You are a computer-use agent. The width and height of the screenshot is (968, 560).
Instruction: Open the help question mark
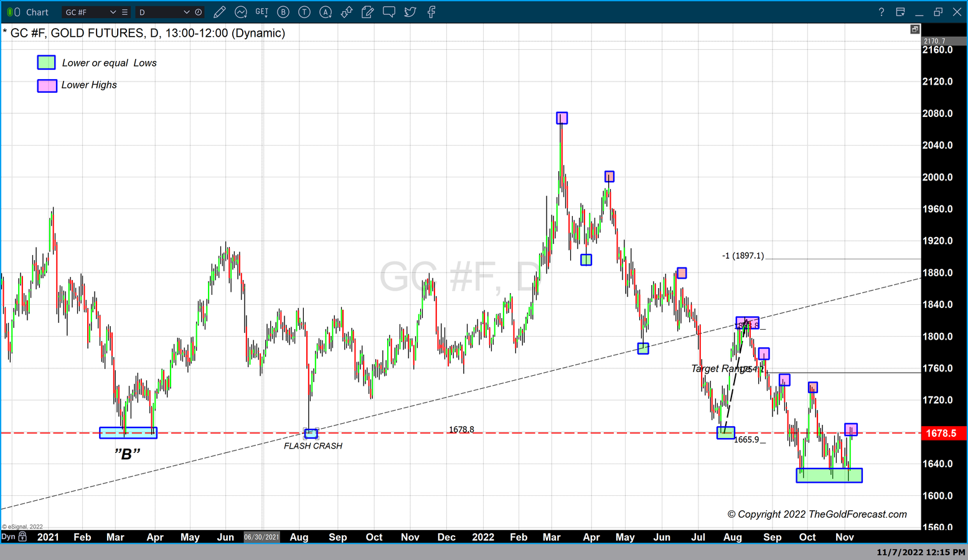(881, 12)
